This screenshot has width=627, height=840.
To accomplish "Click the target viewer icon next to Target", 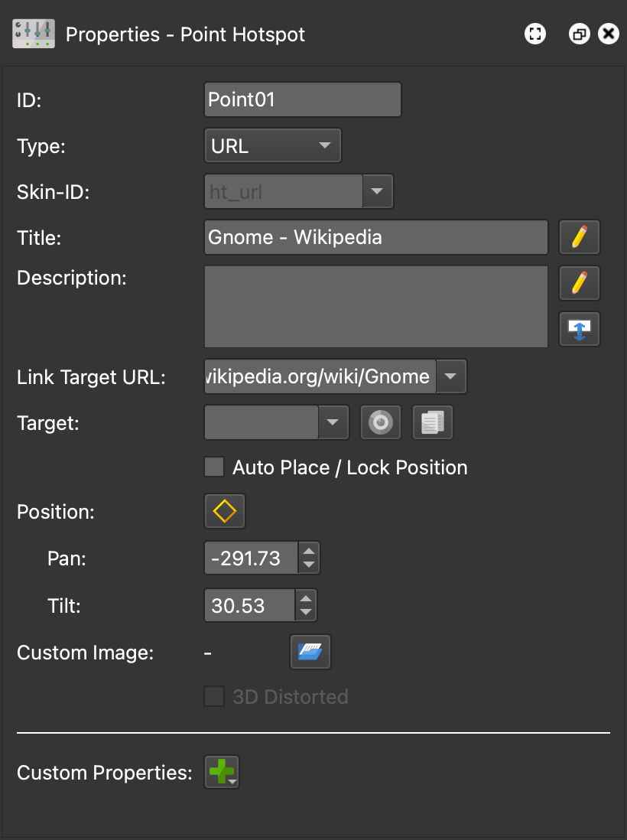I will (x=380, y=422).
